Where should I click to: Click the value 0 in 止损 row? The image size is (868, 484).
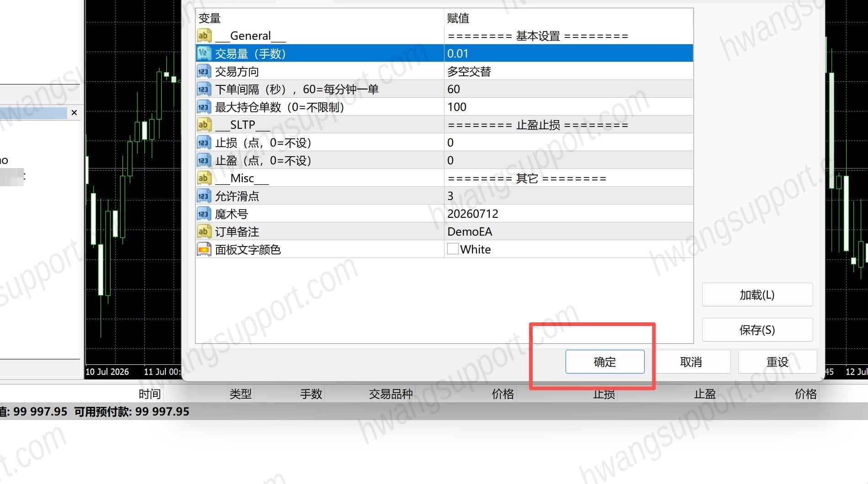tap(450, 142)
